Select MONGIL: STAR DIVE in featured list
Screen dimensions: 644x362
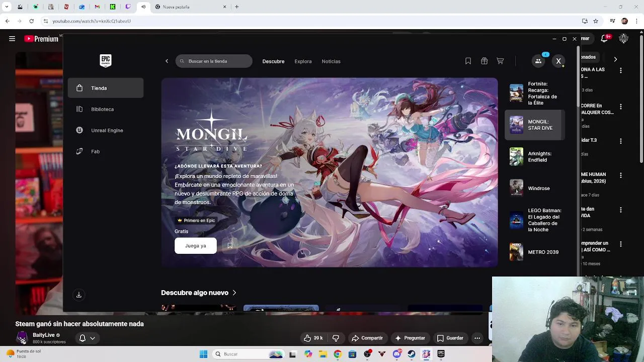535,125
